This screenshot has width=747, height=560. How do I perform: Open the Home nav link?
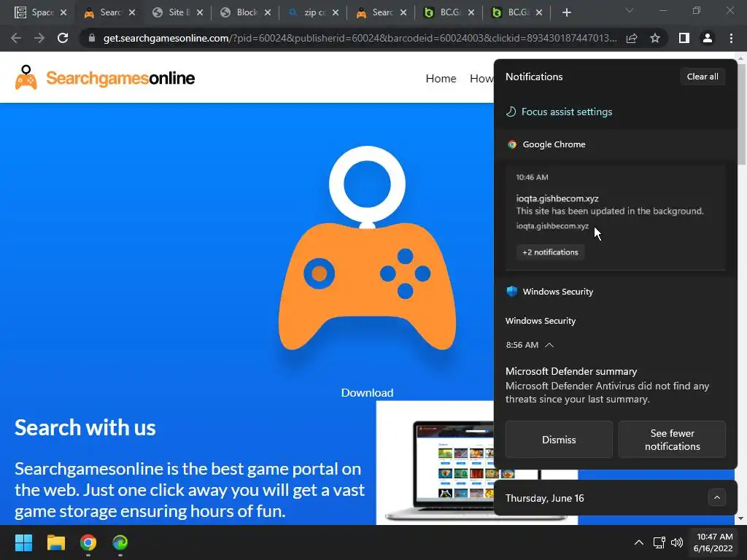pyautogui.click(x=441, y=79)
